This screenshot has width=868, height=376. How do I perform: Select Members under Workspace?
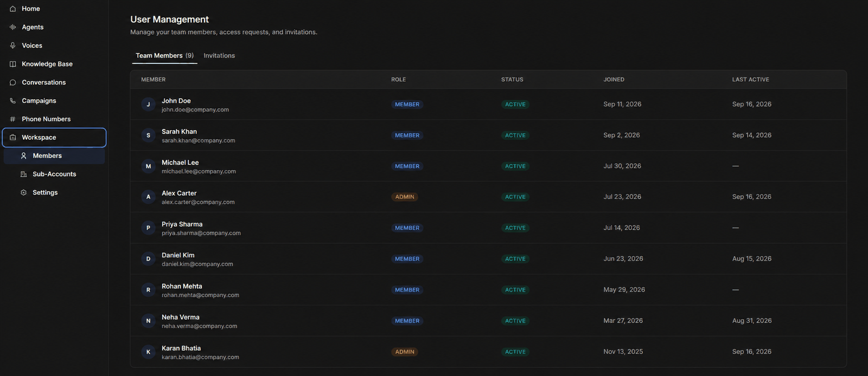point(54,156)
